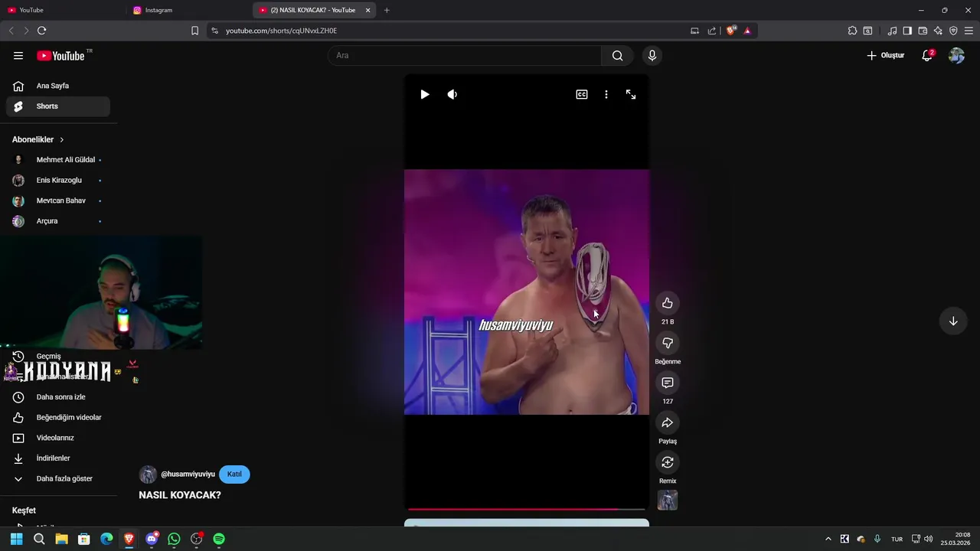Viewport: 980px width, 551px height.
Task: Toggle closed captions on the Short
Action: tap(582, 94)
